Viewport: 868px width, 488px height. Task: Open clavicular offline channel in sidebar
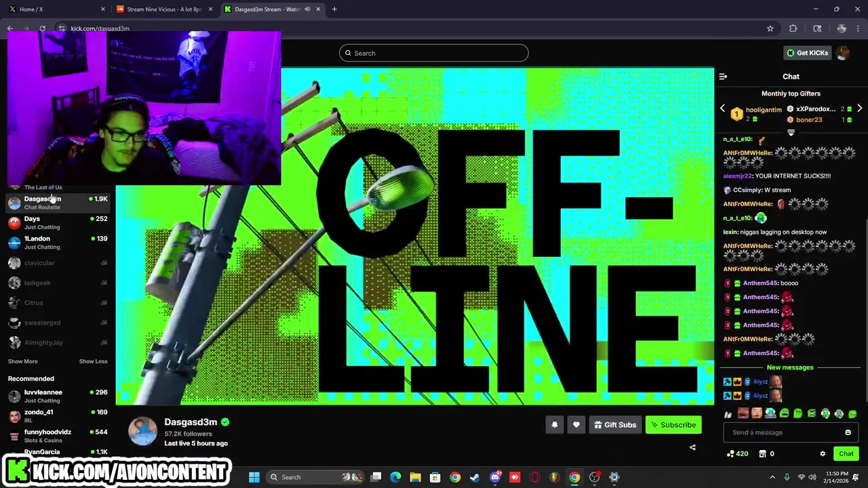point(58,263)
